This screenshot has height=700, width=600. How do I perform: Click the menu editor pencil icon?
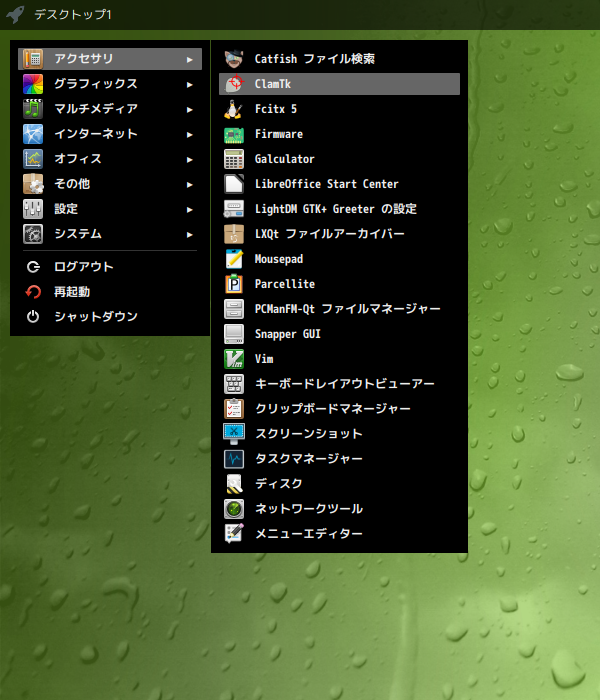[x=234, y=534]
